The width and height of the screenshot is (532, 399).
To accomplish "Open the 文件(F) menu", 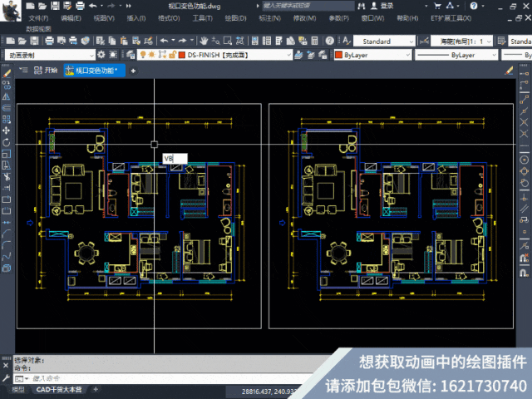I will coord(38,18).
